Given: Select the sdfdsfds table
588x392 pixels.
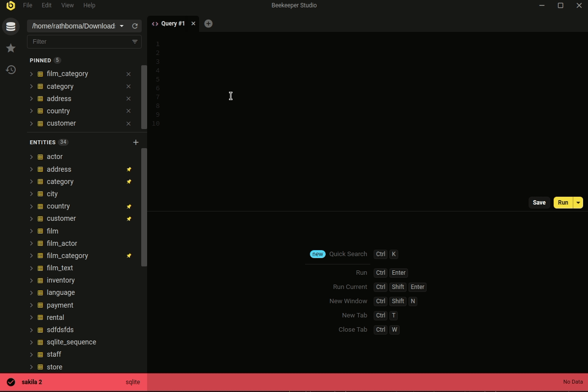Looking at the screenshot, I should pos(60,330).
